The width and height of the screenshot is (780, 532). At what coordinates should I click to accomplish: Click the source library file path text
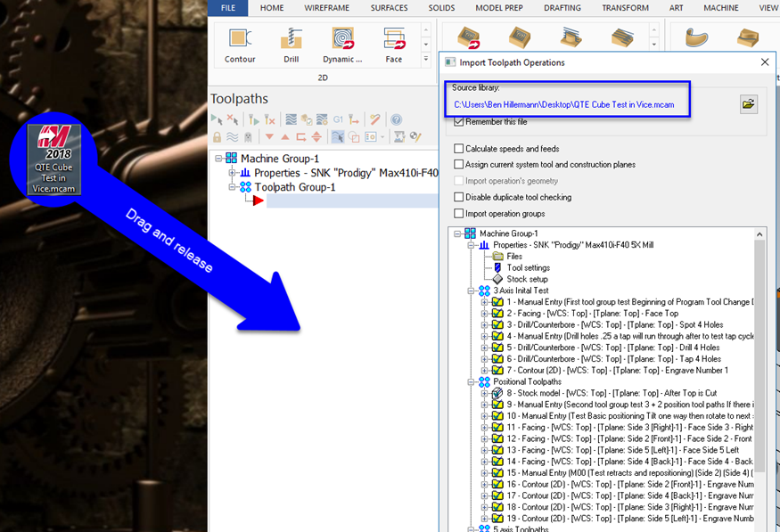[x=564, y=105]
